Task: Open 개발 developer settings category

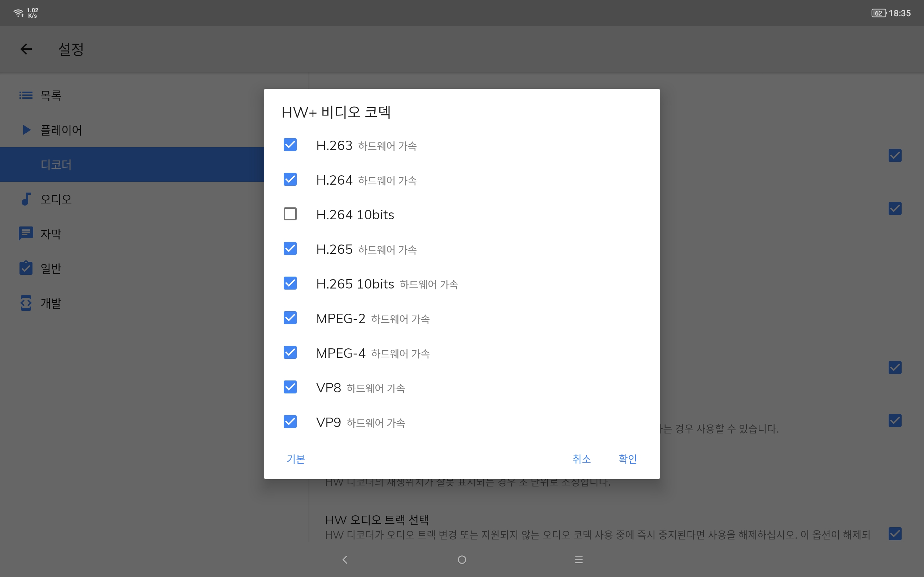Action: pos(51,303)
